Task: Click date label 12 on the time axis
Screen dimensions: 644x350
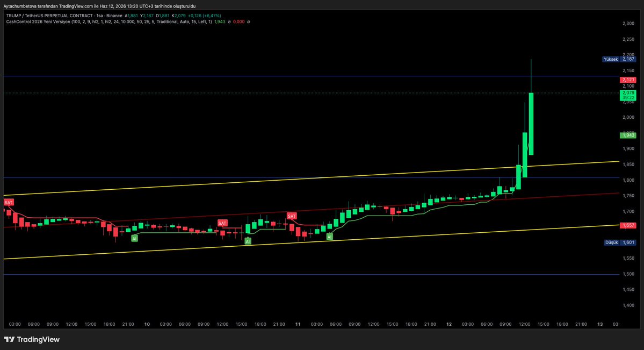Action: [449, 324]
